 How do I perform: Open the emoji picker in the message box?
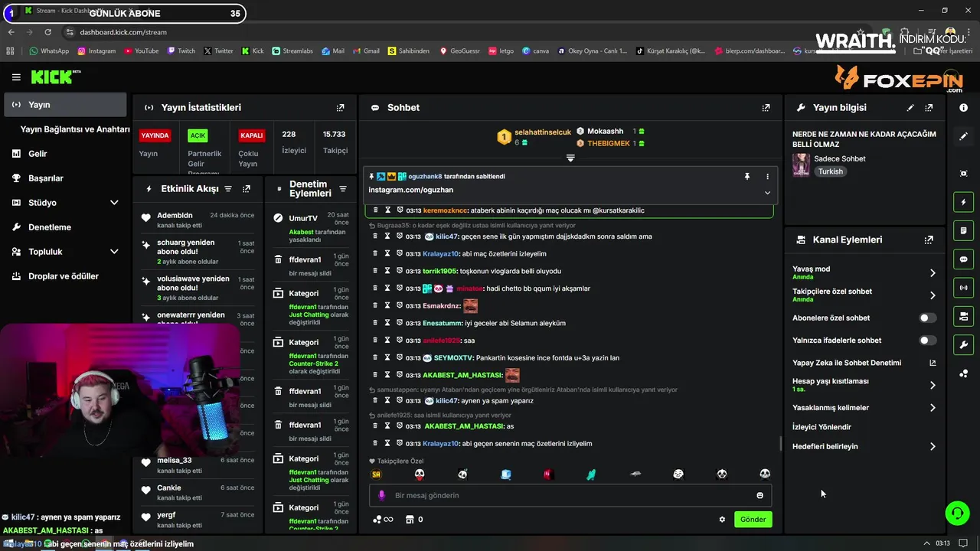click(x=759, y=495)
